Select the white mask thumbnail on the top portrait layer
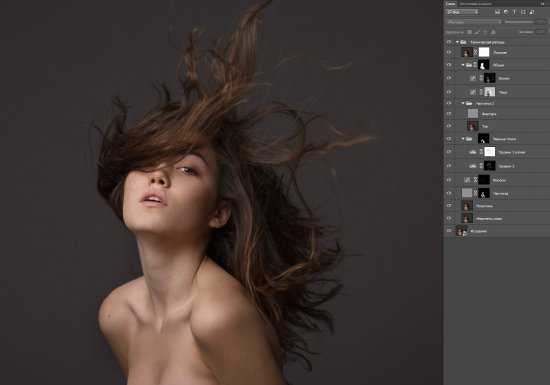Screen dimensions: 550x385 point(484,52)
